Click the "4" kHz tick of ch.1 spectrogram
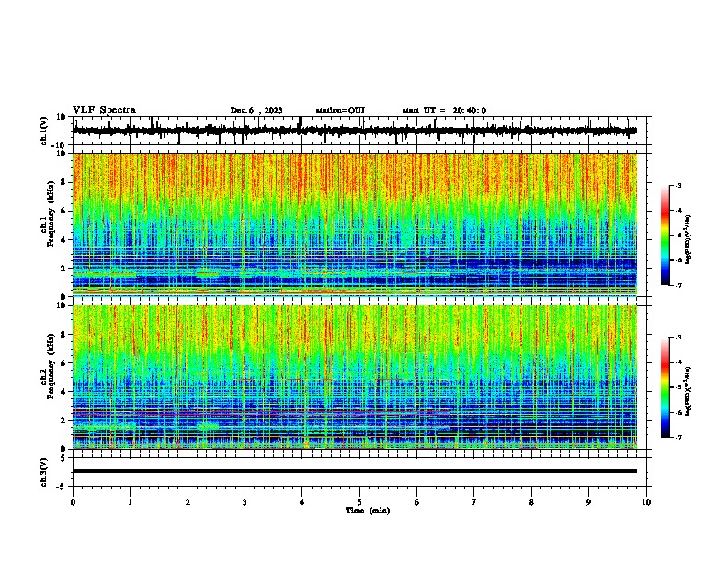 (64, 240)
